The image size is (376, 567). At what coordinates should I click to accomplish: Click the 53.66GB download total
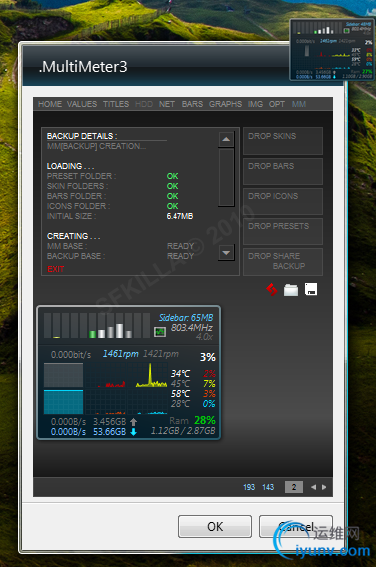pos(110,432)
